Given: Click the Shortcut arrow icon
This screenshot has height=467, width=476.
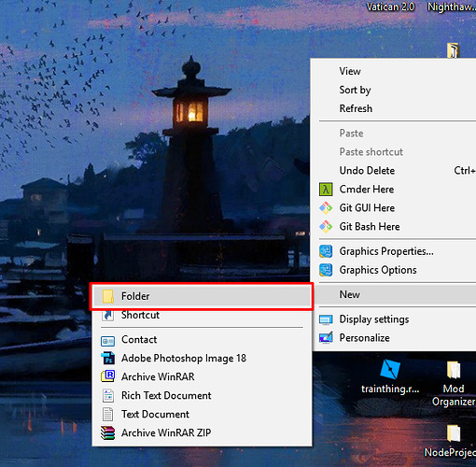Looking at the screenshot, I should click(108, 315).
